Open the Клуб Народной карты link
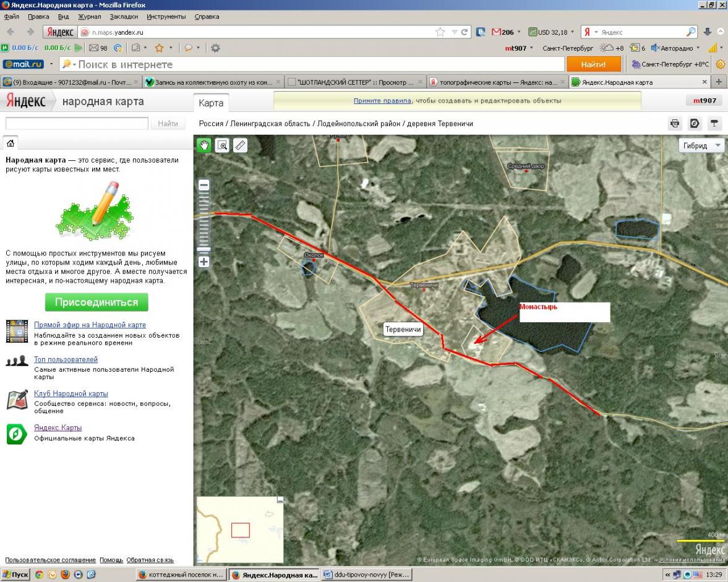 click(71, 393)
